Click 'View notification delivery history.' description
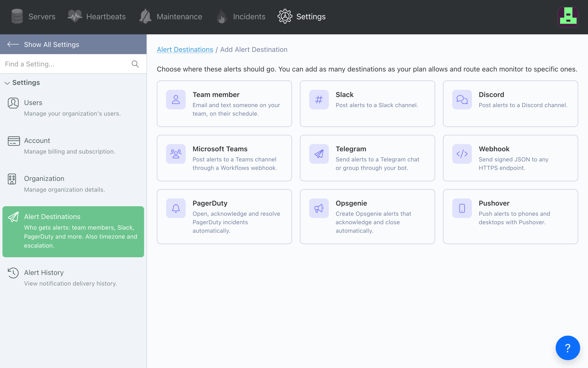The image size is (588, 368). coord(70,284)
